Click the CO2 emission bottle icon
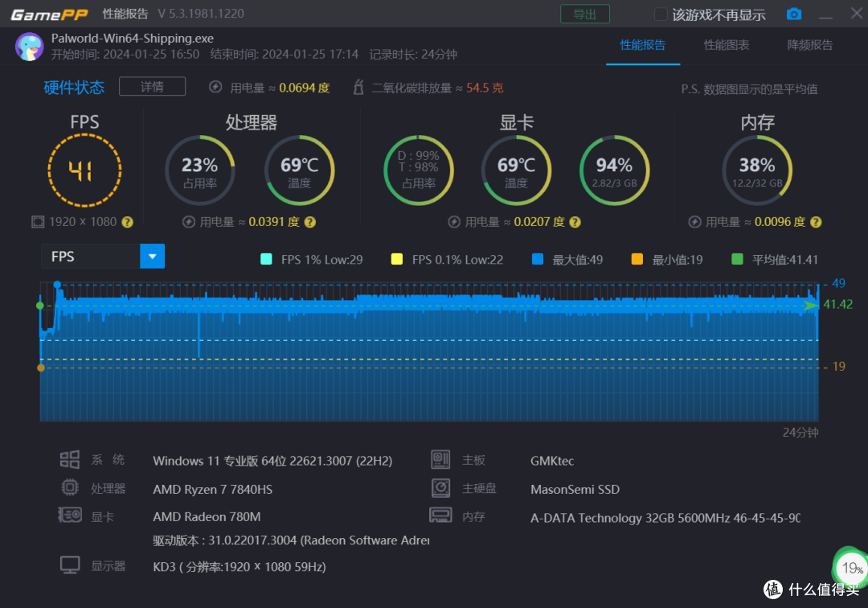This screenshot has width=868, height=608. (358, 87)
